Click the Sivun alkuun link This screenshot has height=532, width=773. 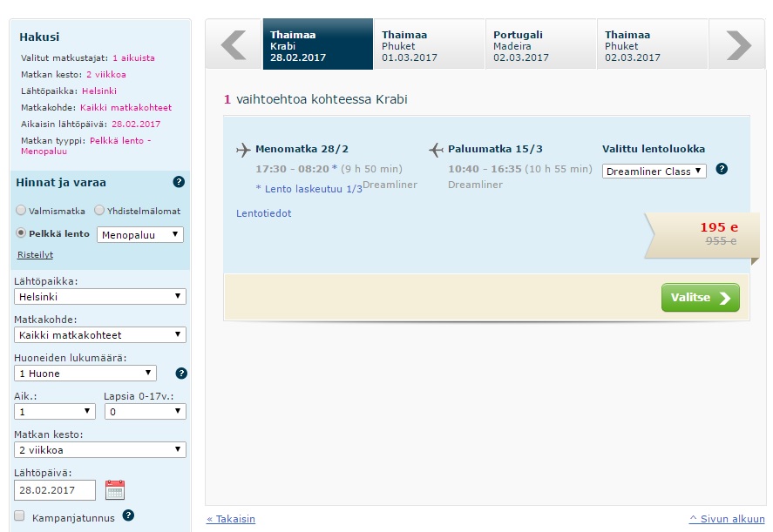[727, 519]
